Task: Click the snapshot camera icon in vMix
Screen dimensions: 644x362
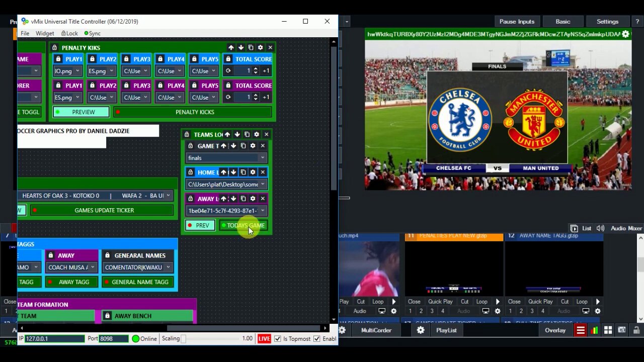Action: coord(622,330)
